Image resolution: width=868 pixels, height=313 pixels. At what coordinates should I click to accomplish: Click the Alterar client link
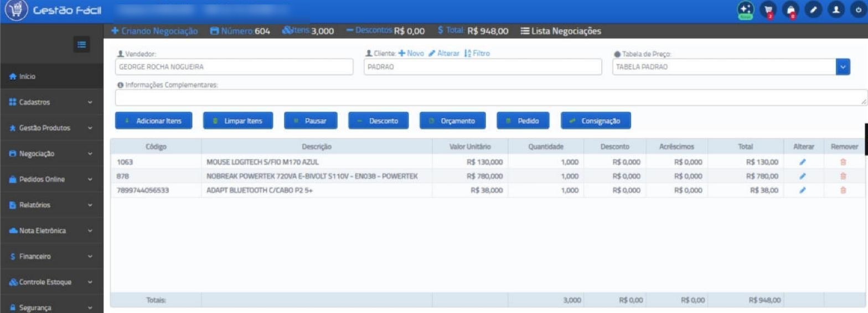coord(444,53)
